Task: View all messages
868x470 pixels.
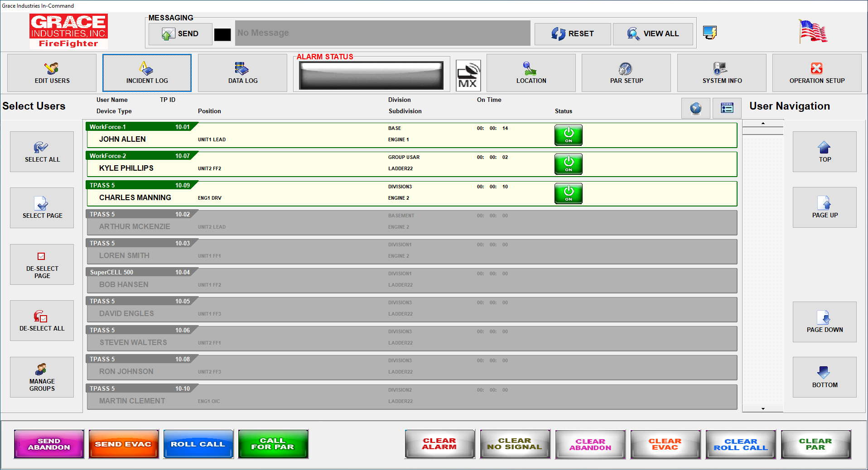Action: click(x=653, y=34)
